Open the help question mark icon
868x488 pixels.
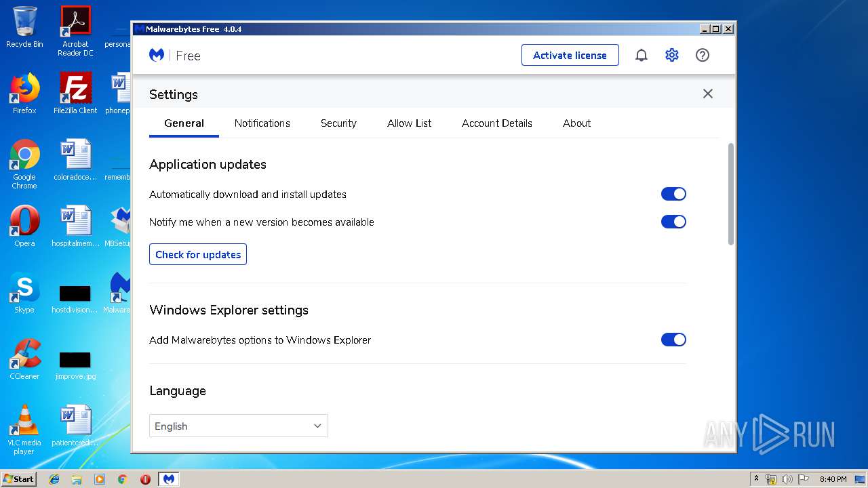(x=703, y=56)
